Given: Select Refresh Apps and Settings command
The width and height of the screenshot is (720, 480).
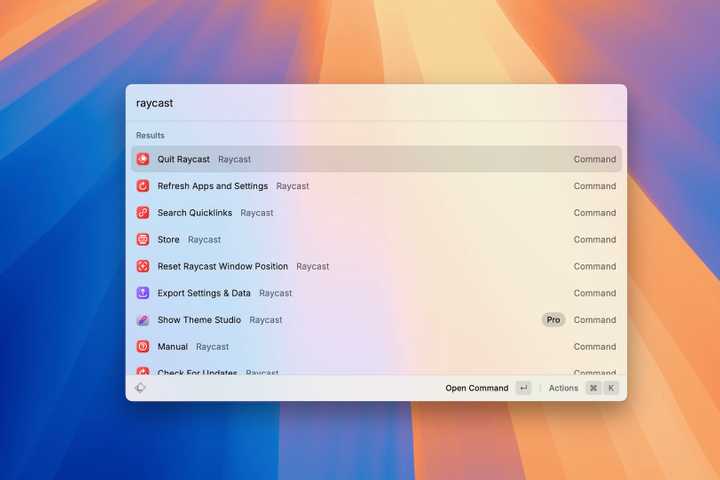Looking at the screenshot, I should 213,186.
